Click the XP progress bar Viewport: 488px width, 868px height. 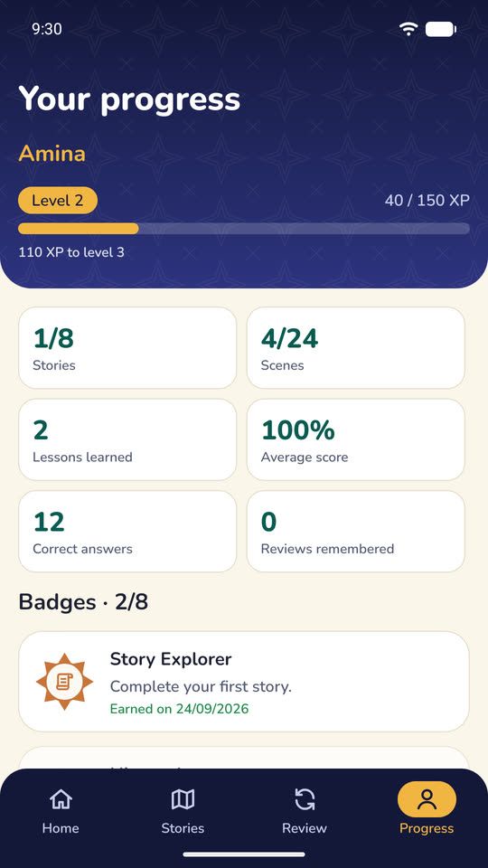pos(244,229)
